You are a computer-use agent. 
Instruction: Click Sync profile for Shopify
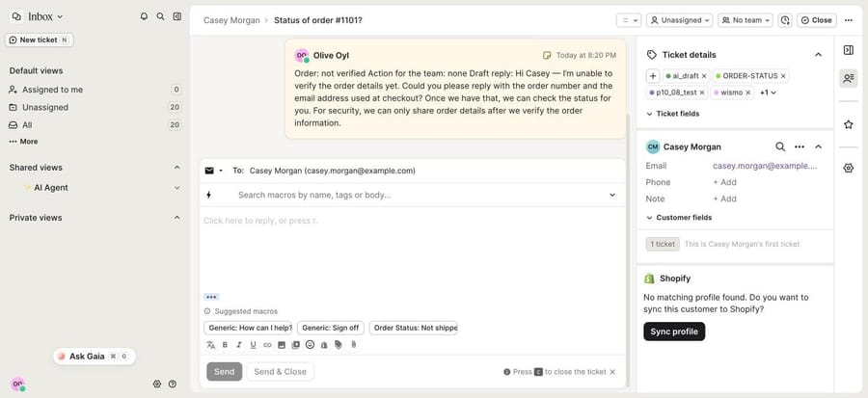pyautogui.click(x=674, y=332)
